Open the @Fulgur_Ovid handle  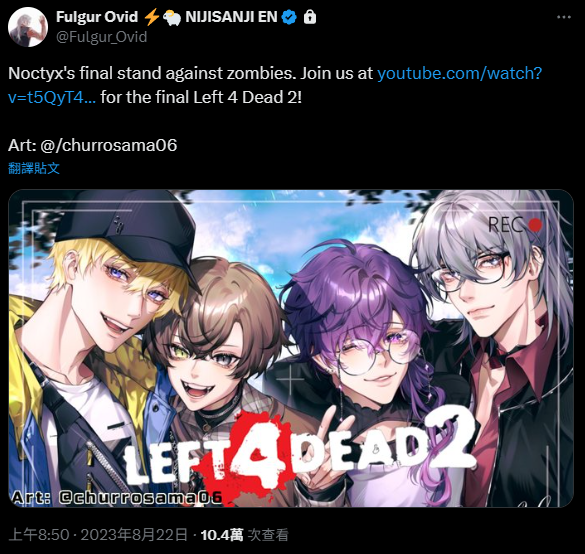pyautogui.click(x=101, y=37)
